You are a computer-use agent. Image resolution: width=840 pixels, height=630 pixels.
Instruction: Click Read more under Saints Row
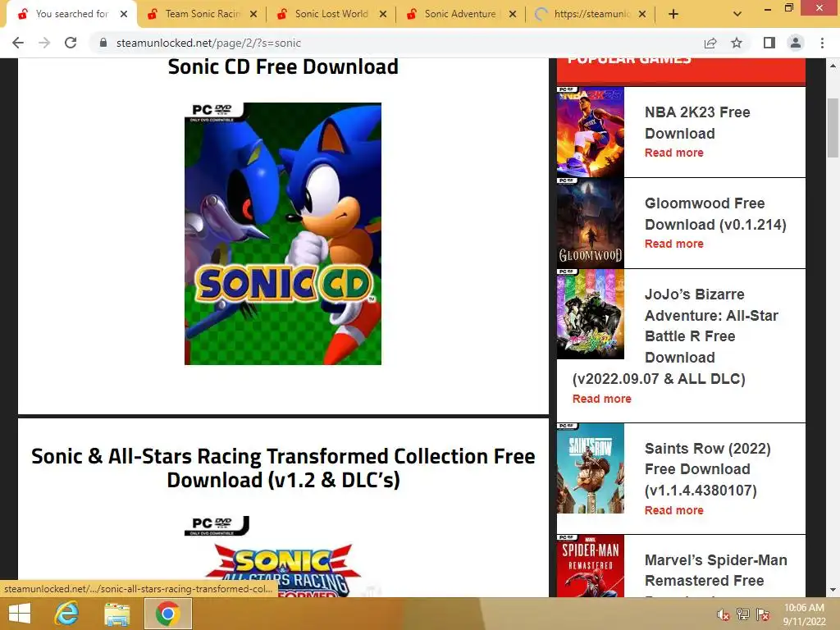(x=674, y=510)
